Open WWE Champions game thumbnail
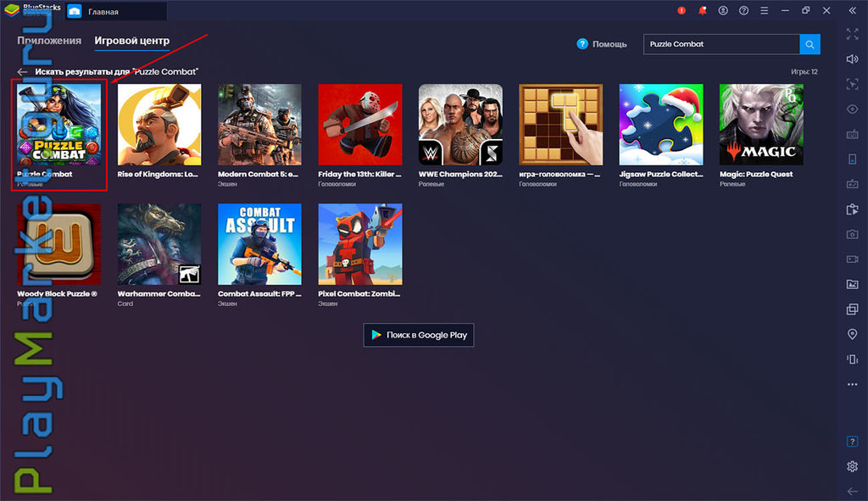 (460, 125)
